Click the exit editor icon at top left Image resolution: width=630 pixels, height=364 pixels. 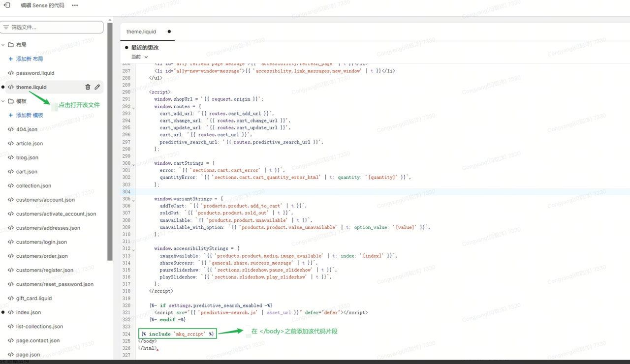(7, 5)
